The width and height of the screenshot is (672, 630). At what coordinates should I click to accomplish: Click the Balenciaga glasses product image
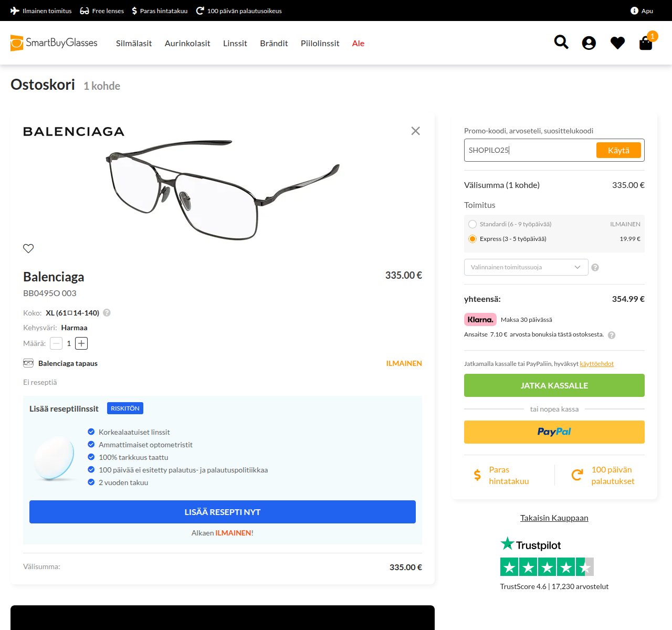[x=223, y=189]
